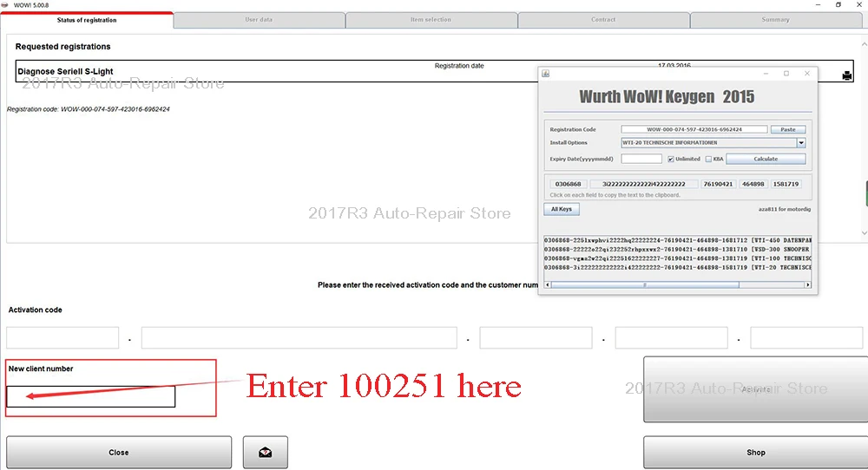
Task: Click the New client number input field
Action: [91, 396]
